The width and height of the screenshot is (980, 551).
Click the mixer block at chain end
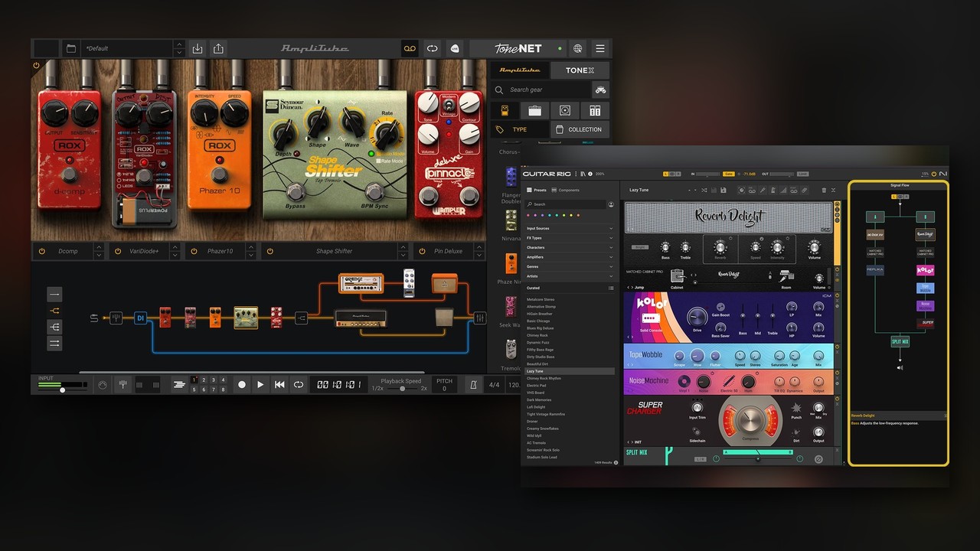tap(480, 318)
